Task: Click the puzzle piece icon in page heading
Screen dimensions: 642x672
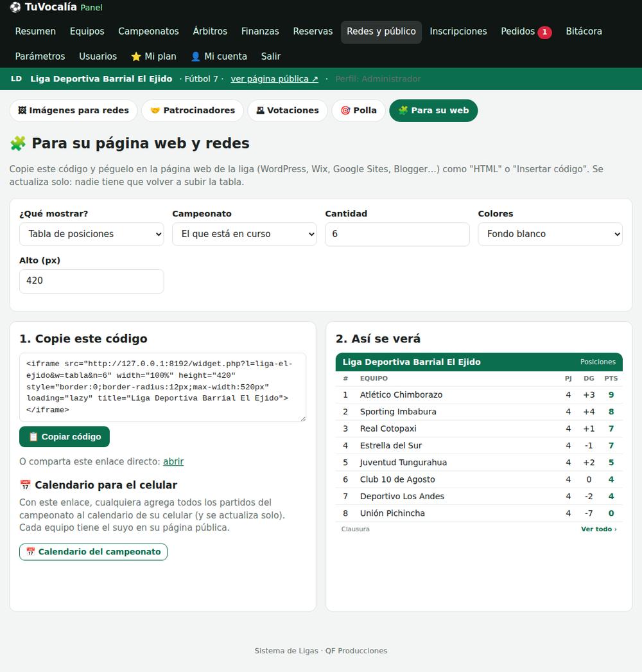Action: [x=18, y=143]
